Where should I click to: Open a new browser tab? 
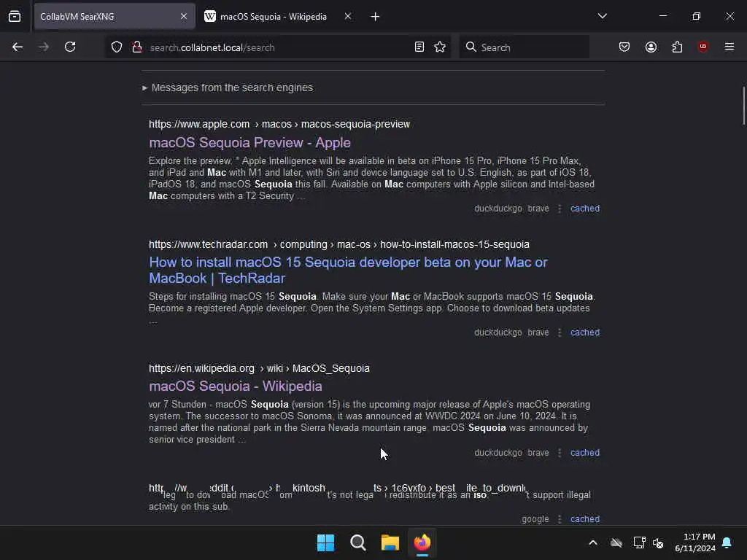coord(375,17)
